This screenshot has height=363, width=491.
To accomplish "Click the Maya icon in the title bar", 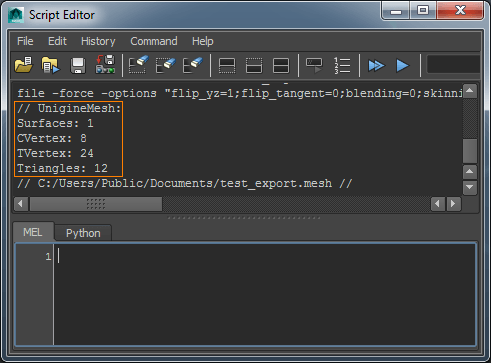I will pos(16,15).
